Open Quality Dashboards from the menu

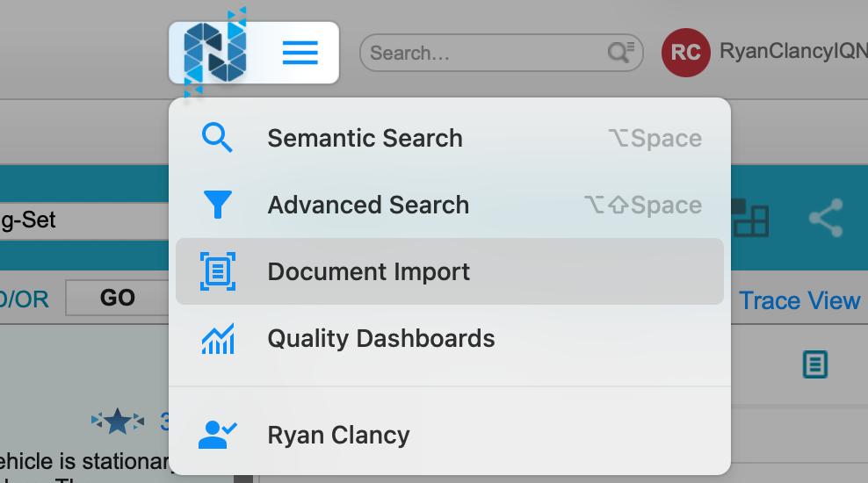pos(380,339)
